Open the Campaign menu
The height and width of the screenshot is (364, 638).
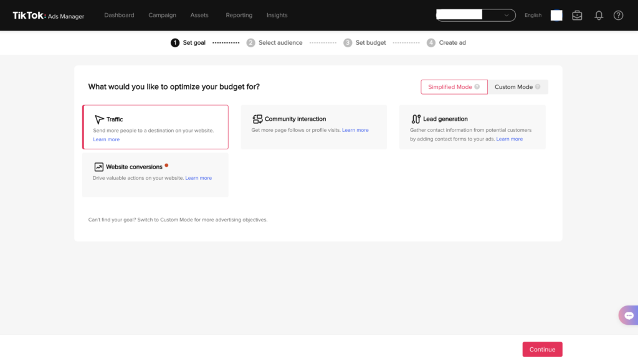tap(162, 15)
